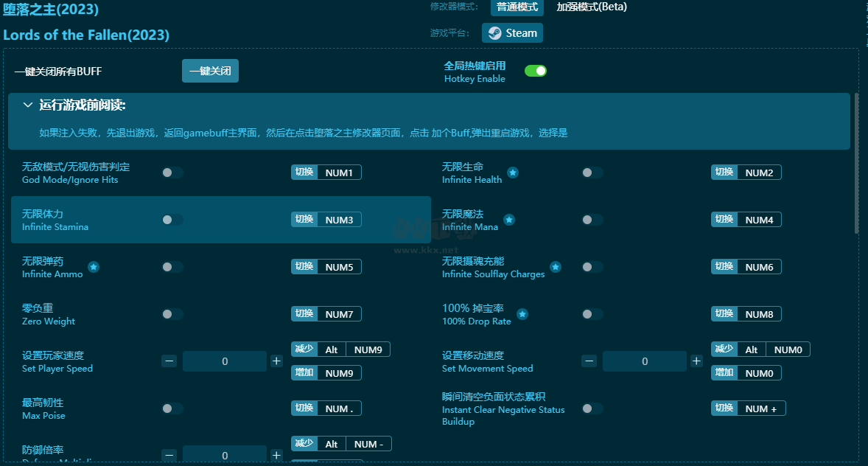Click 切换 NUM3 hotkey for Infinite Stamina
This screenshot has height=466, width=868.
click(x=326, y=220)
